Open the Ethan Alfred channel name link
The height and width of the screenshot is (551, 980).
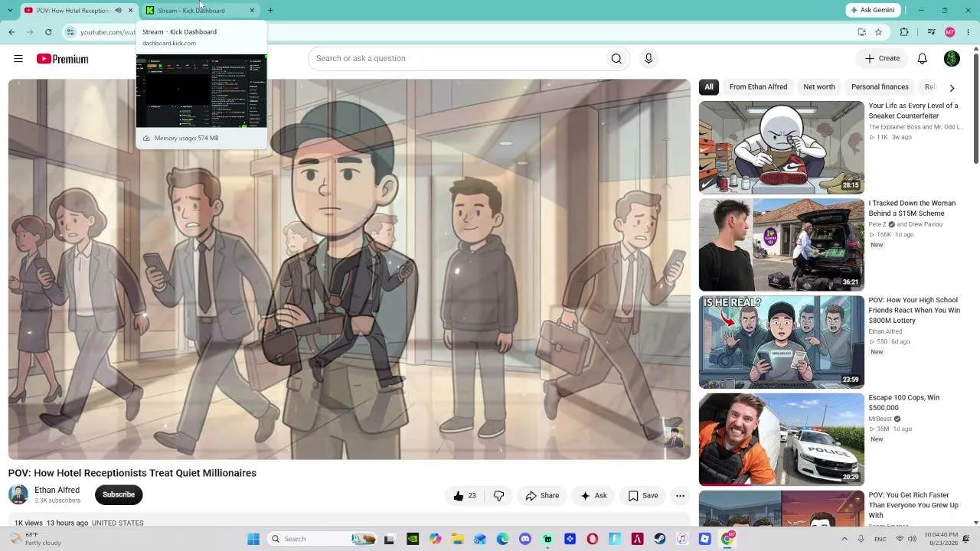point(57,490)
